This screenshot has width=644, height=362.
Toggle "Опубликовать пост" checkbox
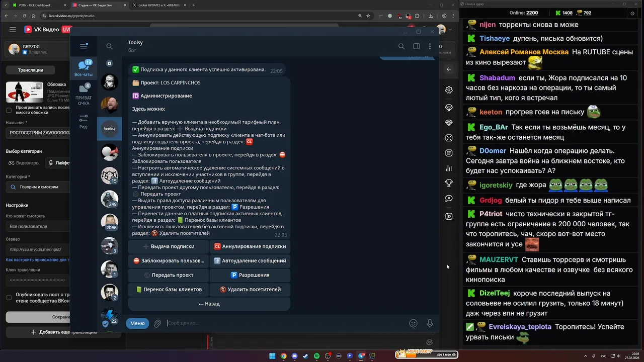coord(9,298)
